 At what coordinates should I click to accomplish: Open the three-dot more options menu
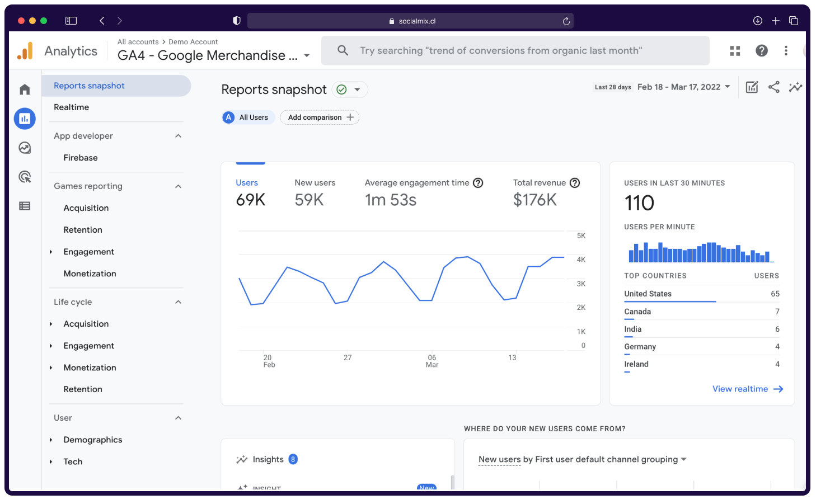786,51
